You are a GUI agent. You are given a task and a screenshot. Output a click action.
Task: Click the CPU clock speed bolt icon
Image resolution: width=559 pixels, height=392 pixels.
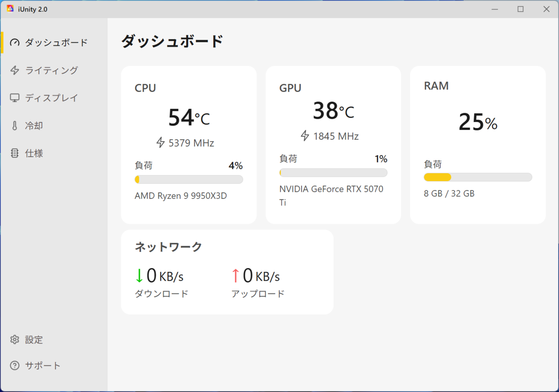click(160, 142)
